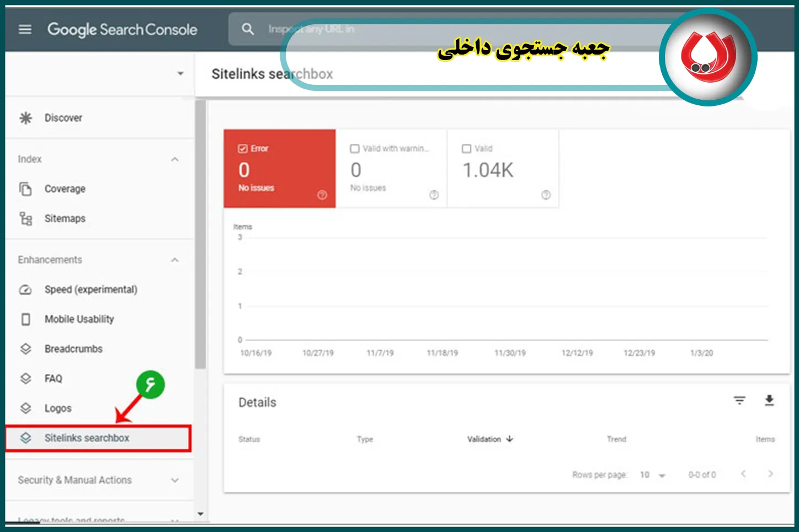Sort by Validation arrow icon
Image resolution: width=799 pixels, height=532 pixels.
(x=509, y=439)
